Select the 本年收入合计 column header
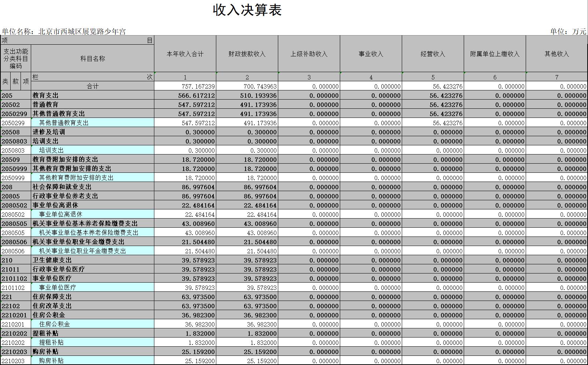The image size is (588, 365). (185, 54)
